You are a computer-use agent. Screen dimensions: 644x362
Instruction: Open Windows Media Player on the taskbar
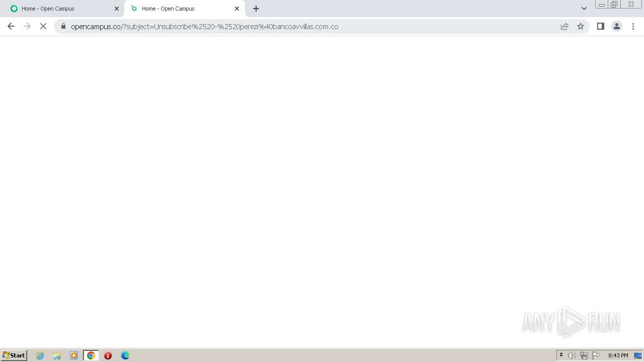[74, 355]
